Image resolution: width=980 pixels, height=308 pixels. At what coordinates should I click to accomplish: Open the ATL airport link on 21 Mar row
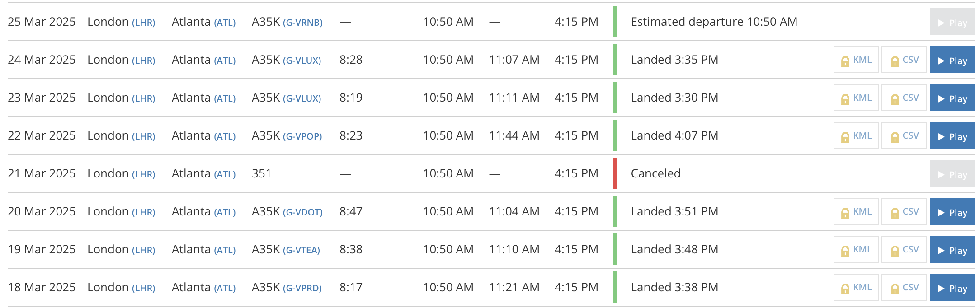point(225,173)
